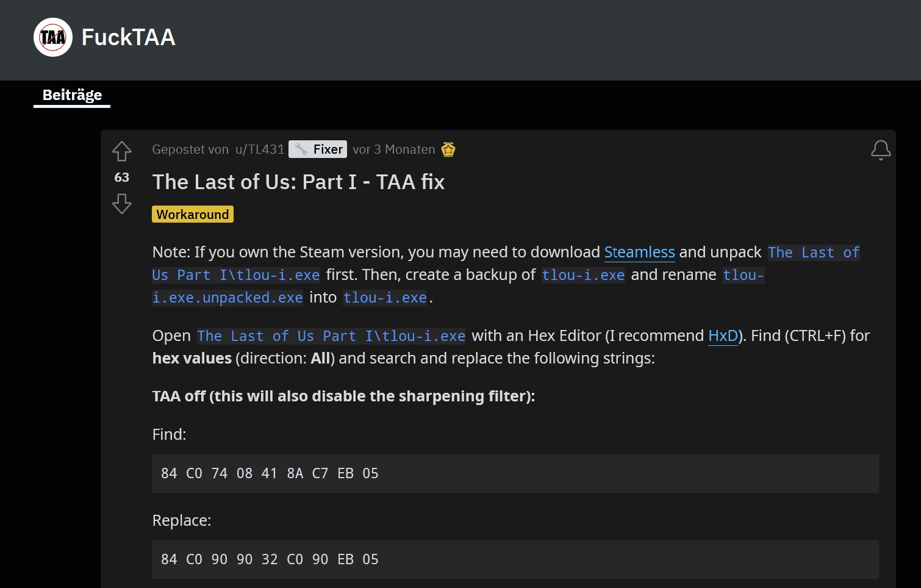The width and height of the screenshot is (921, 588).
Task: Click the 'tlou-i.exe' backup filename code
Action: point(583,275)
